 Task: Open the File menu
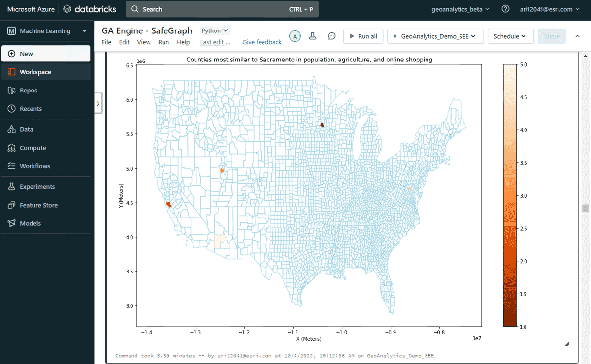click(x=106, y=42)
